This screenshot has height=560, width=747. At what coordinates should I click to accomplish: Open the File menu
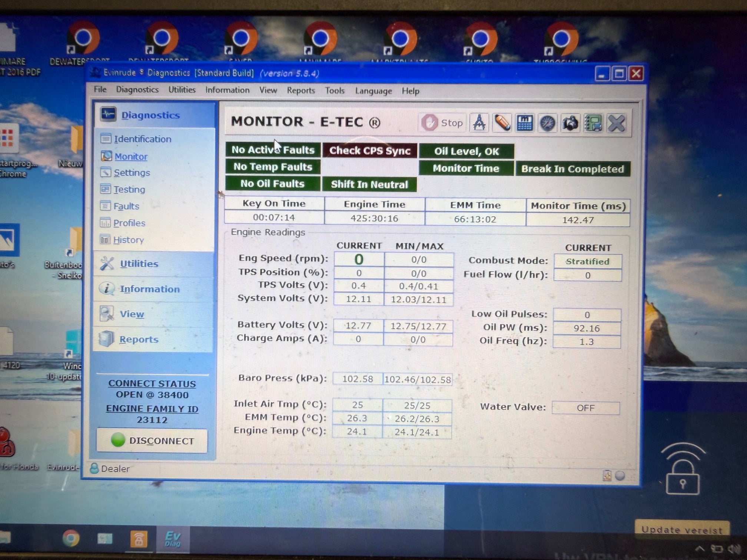(100, 89)
